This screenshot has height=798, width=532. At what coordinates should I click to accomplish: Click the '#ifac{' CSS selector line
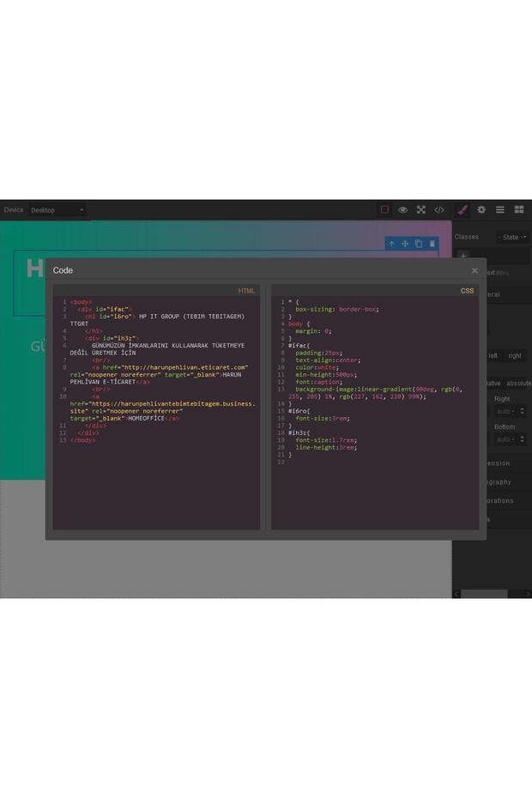coord(299,346)
